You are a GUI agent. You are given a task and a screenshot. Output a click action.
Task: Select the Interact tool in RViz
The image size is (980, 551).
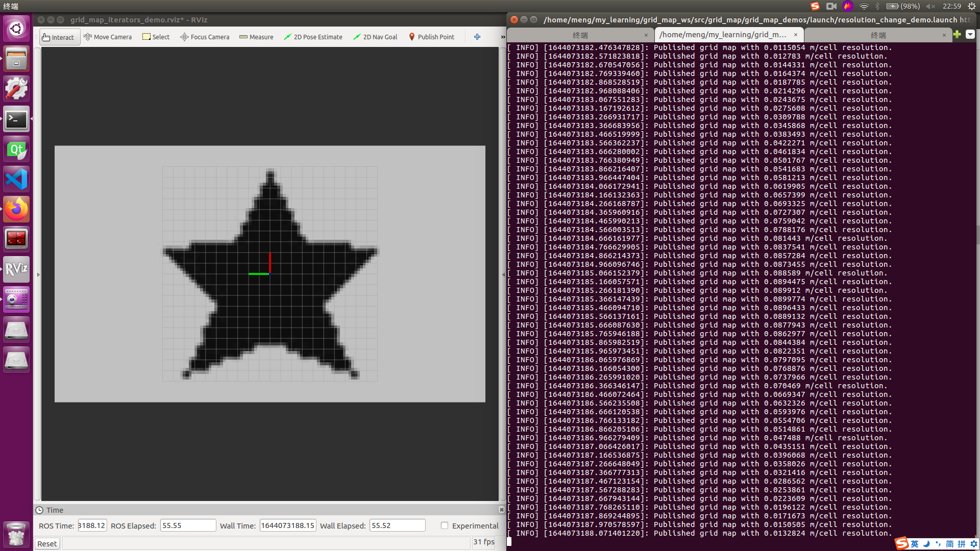[x=59, y=37]
